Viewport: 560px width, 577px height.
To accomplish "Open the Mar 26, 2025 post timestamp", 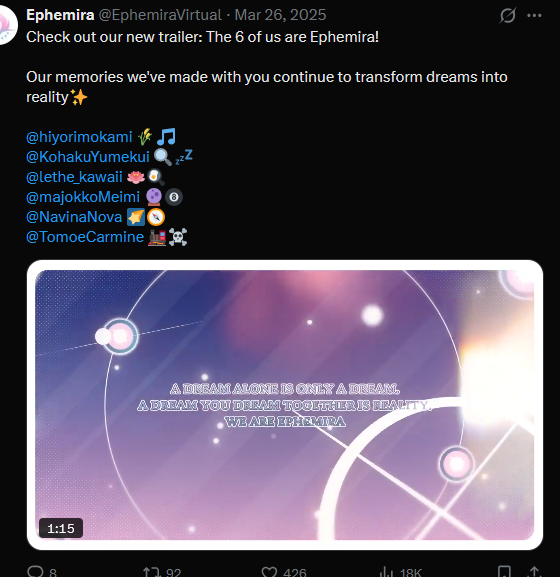I will point(280,15).
